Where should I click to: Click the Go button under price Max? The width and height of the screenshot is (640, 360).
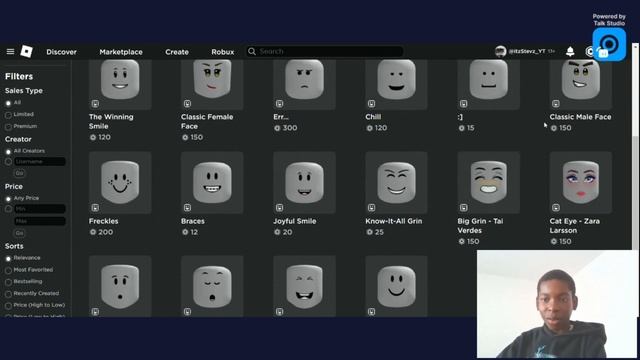coord(19,233)
